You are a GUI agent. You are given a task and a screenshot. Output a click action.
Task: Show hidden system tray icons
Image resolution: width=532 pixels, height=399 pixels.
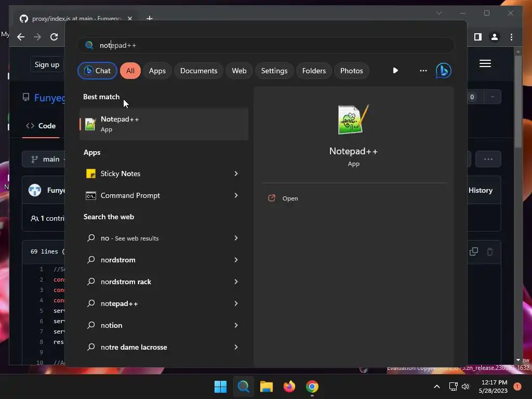[437, 387]
